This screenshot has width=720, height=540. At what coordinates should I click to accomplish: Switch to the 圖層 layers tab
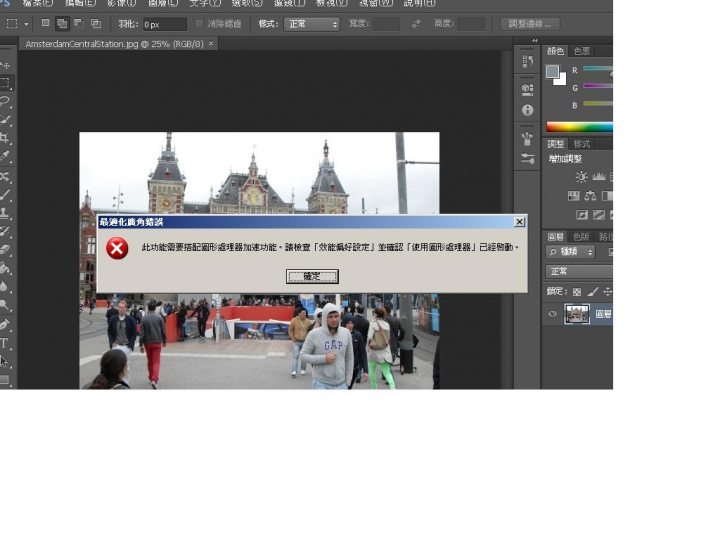(556, 237)
